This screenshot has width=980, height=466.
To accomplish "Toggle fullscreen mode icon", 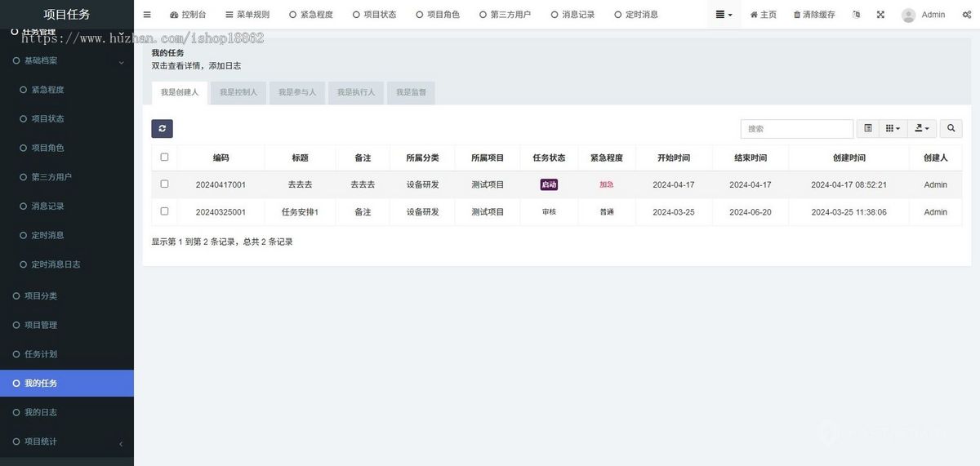I will click(x=880, y=15).
